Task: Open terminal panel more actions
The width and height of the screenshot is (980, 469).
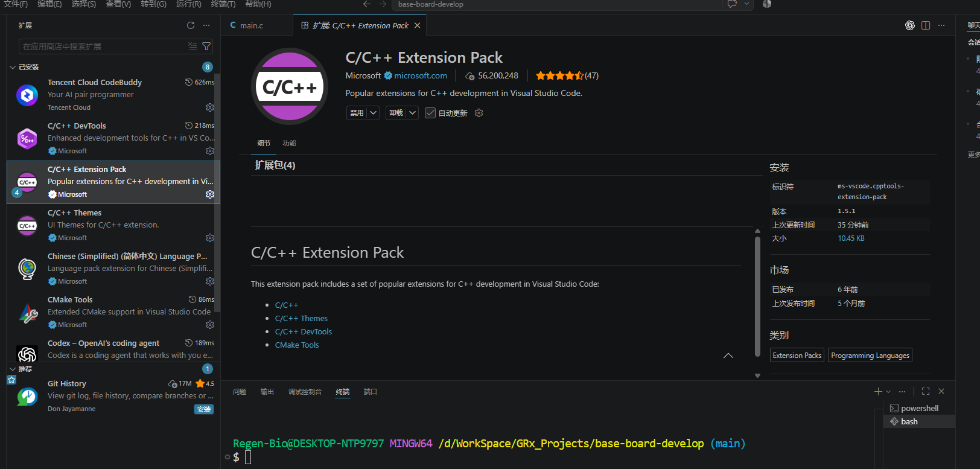Action: (x=902, y=392)
